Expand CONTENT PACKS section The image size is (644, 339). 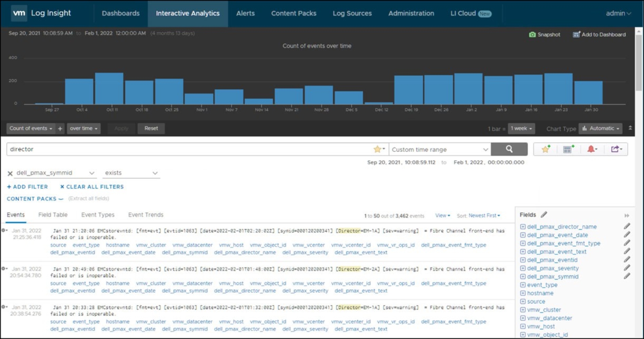click(x=35, y=199)
